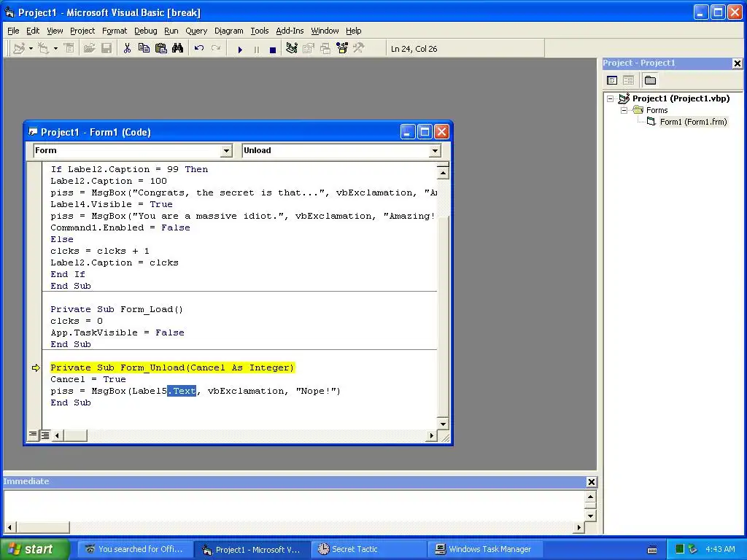Cut selection with the scissors icon
747x560 pixels.
(x=127, y=49)
